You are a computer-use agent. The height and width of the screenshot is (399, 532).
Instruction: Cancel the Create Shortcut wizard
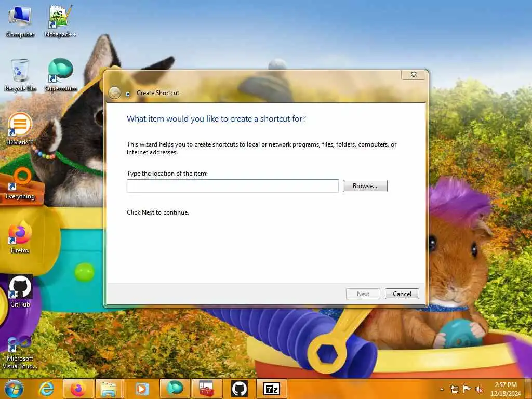[x=402, y=294]
